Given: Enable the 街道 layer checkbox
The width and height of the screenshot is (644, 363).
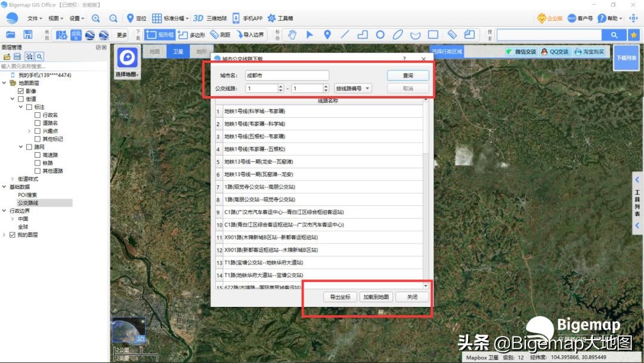Looking at the screenshot, I should pyautogui.click(x=21, y=99).
